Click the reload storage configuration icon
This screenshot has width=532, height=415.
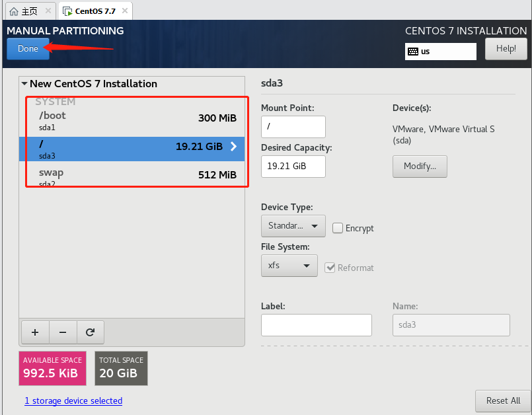click(90, 332)
